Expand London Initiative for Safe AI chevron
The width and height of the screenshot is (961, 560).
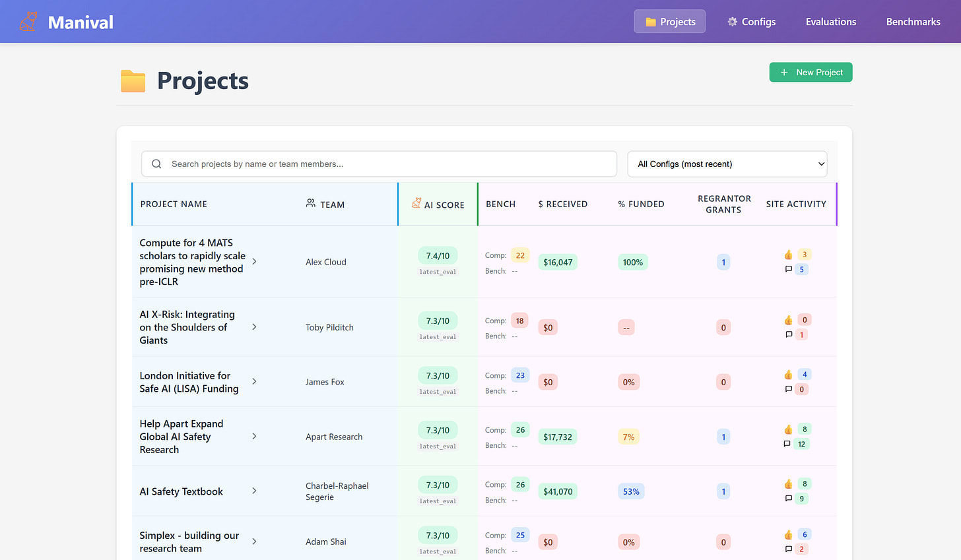[x=254, y=382]
